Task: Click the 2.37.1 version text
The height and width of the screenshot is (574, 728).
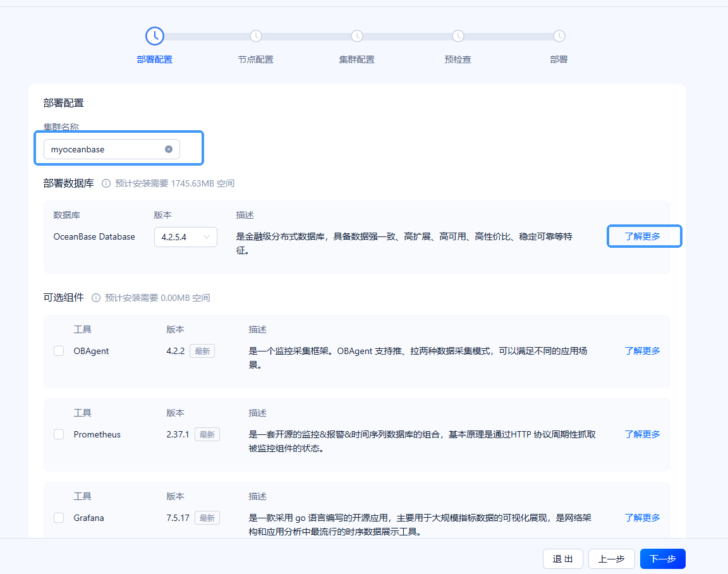Action: coord(178,434)
